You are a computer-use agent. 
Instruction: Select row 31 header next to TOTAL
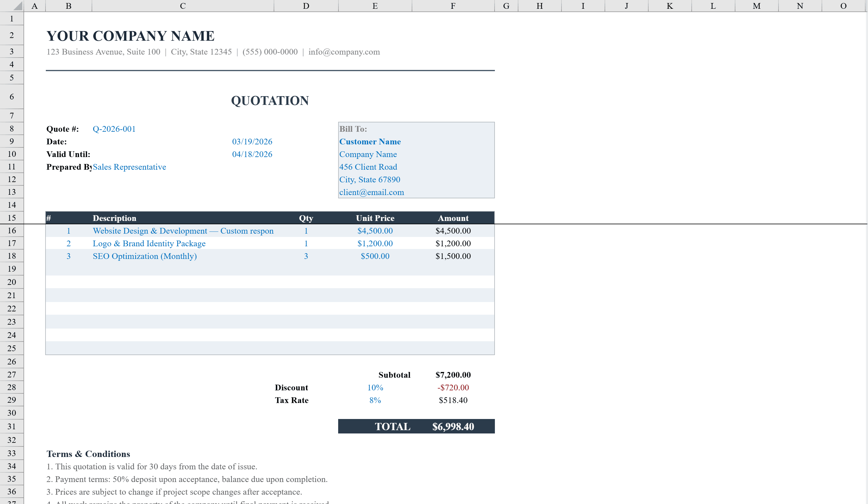coord(11,426)
